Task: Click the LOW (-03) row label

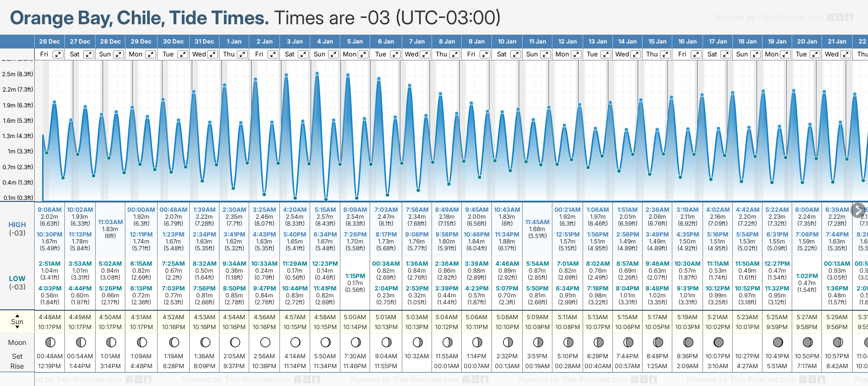Action: click(17, 283)
